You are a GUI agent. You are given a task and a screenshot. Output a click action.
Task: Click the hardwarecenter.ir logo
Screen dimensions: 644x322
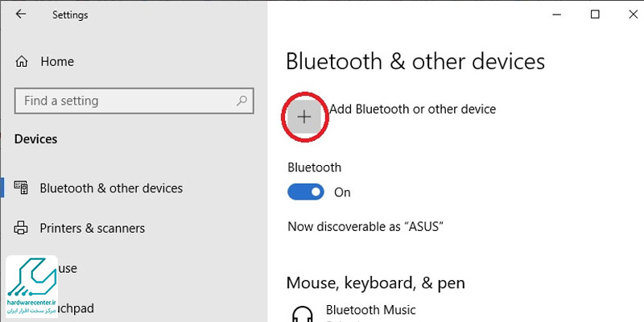pos(31,287)
